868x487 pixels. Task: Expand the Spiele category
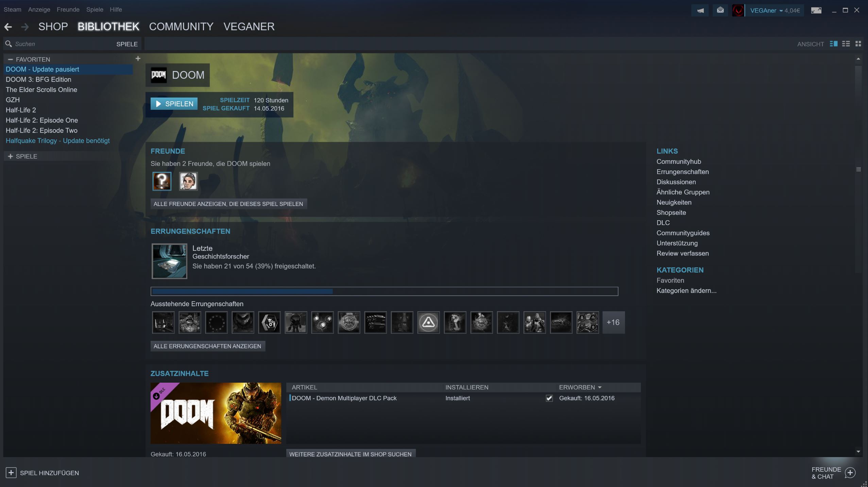[x=11, y=156]
